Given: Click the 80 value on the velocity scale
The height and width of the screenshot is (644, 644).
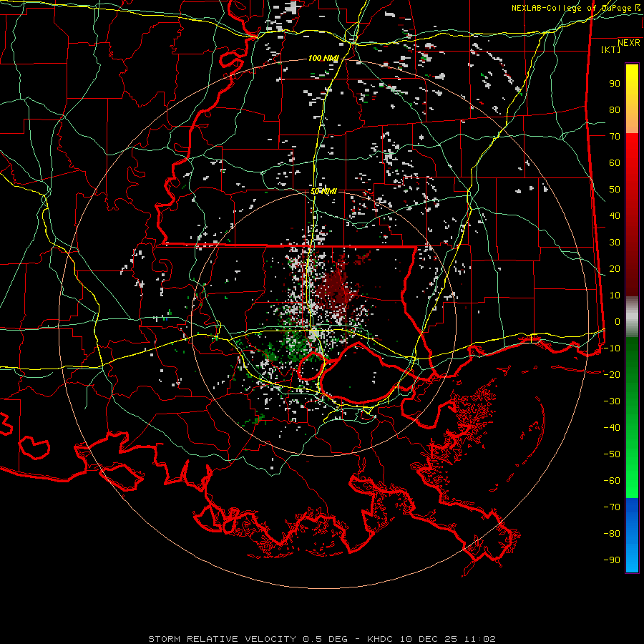Looking at the screenshot, I should [x=615, y=109].
